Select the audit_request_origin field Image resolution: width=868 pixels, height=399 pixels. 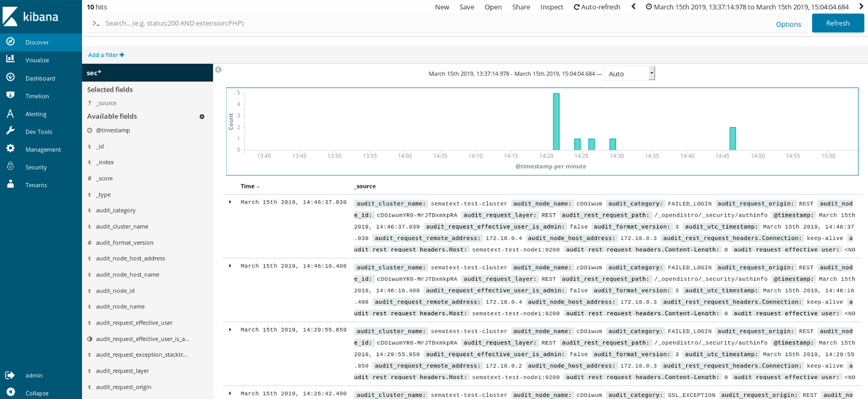[123, 387]
